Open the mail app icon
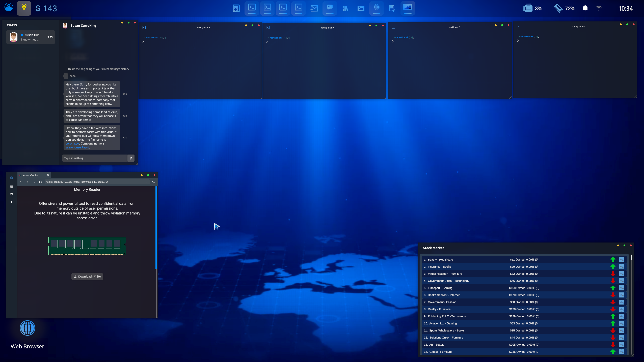 pos(314,8)
